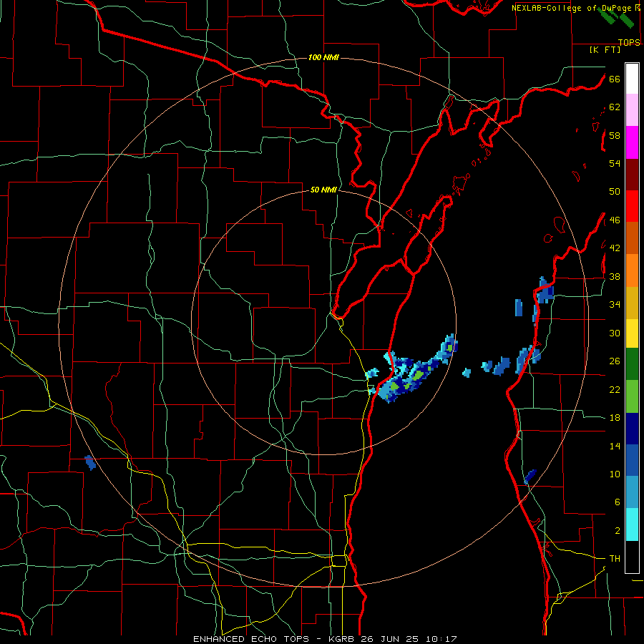Click the 6 legend value
Viewport: 644px width, 644px height.
pos(618,502)
